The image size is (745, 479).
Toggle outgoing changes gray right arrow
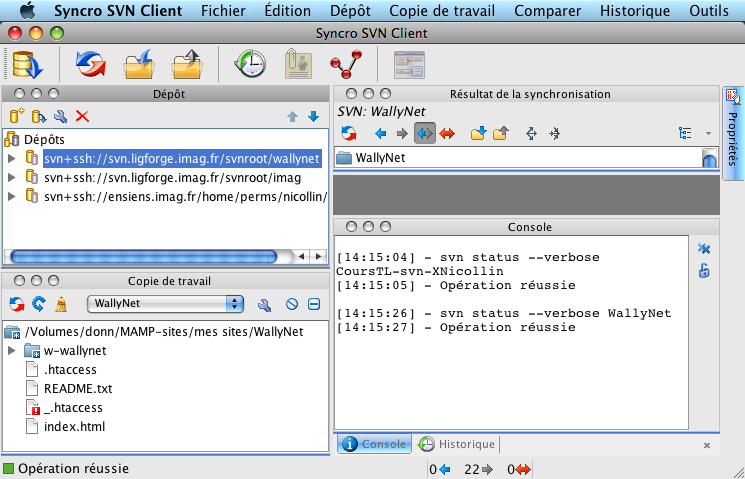[x=402, y=134]
